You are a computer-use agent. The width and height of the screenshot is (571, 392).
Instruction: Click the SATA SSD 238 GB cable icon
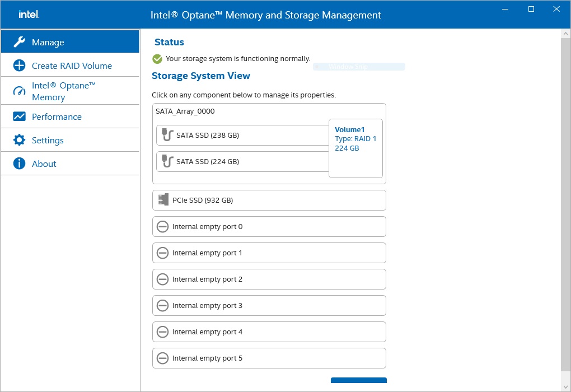(x=167, y=135)
